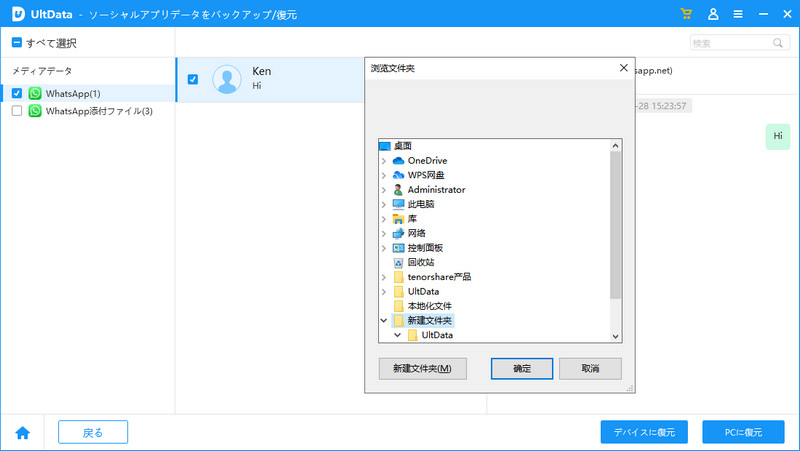Click 确定 to confirm folder

[522, 368]
